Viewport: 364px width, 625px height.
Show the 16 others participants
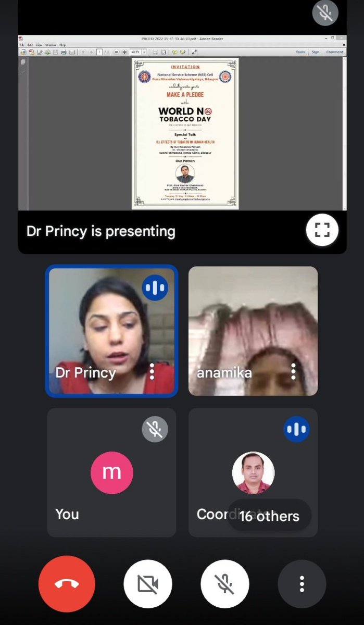pos(269,516)
